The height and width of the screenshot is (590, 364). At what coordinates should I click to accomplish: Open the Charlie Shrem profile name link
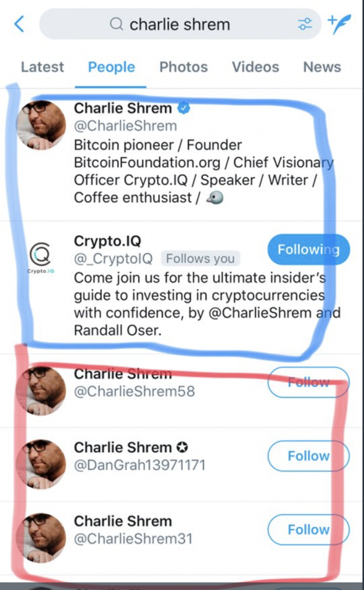click(x=122, y=108)
